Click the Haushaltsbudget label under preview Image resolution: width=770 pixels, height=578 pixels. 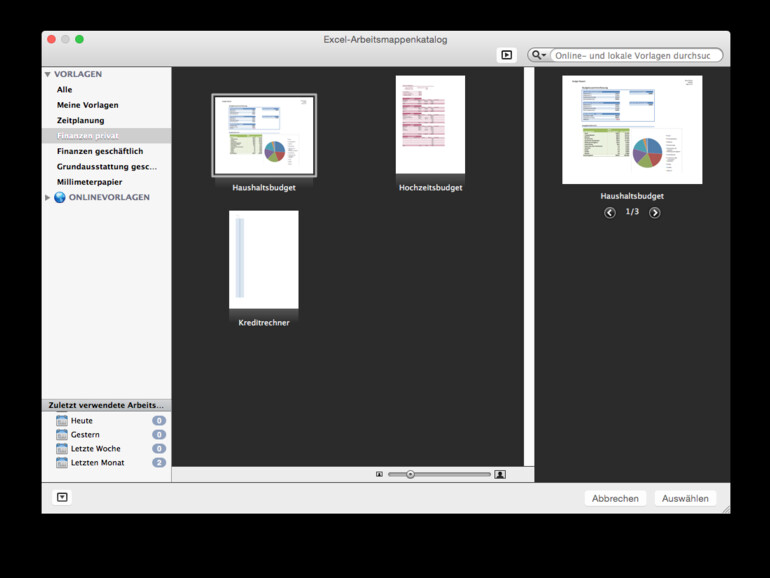click(x=632, y=196)
